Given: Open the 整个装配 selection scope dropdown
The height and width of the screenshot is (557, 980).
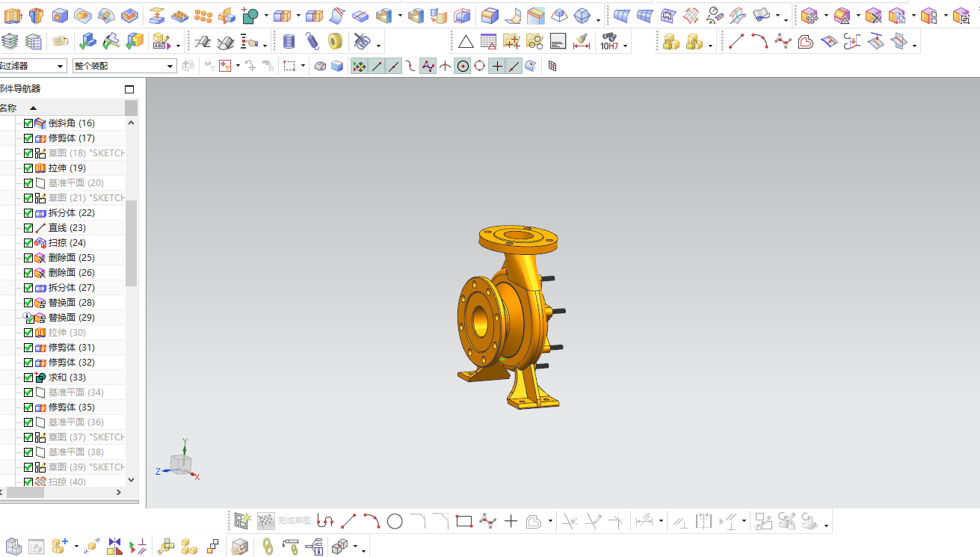Looking at the screenshot, I should (x=124, y=66).
